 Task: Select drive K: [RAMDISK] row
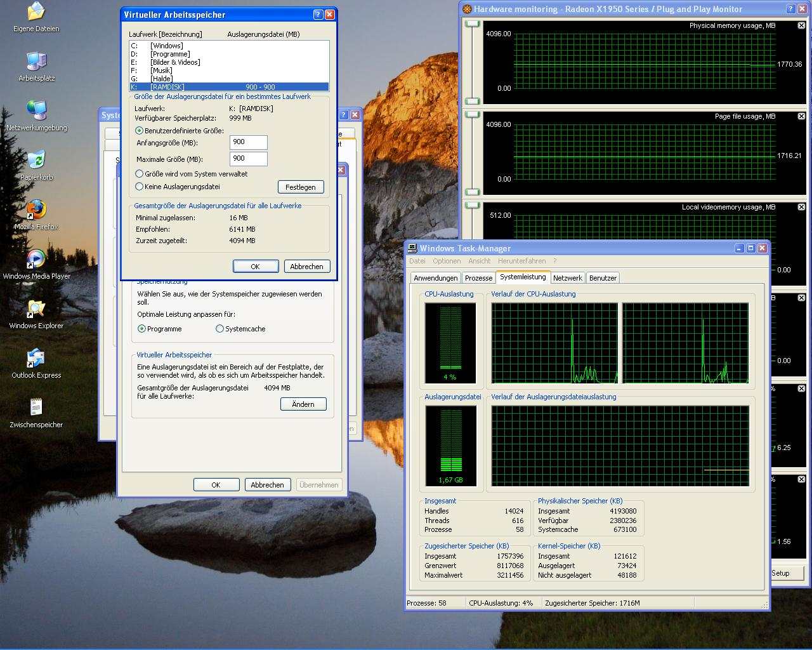(x=229, y=87)
